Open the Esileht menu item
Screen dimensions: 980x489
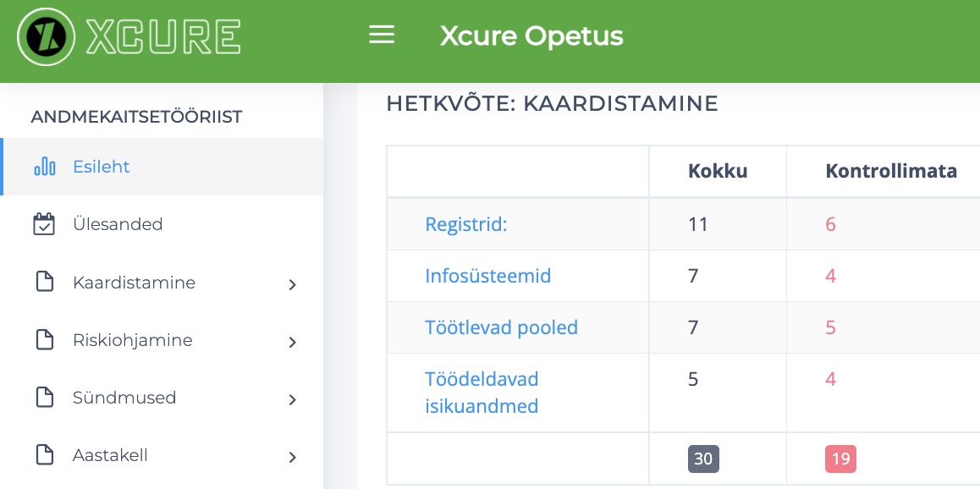102,167
